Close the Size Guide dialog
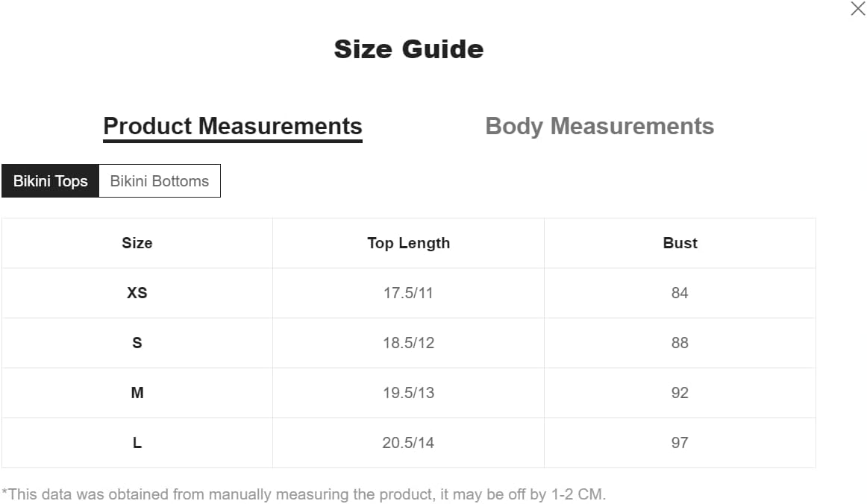Viewport: 867px width, 504px height. click(x=857, y=8)
